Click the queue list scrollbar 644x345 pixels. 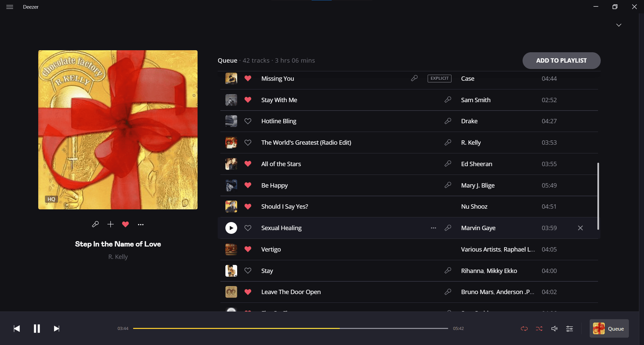[598, 196]
